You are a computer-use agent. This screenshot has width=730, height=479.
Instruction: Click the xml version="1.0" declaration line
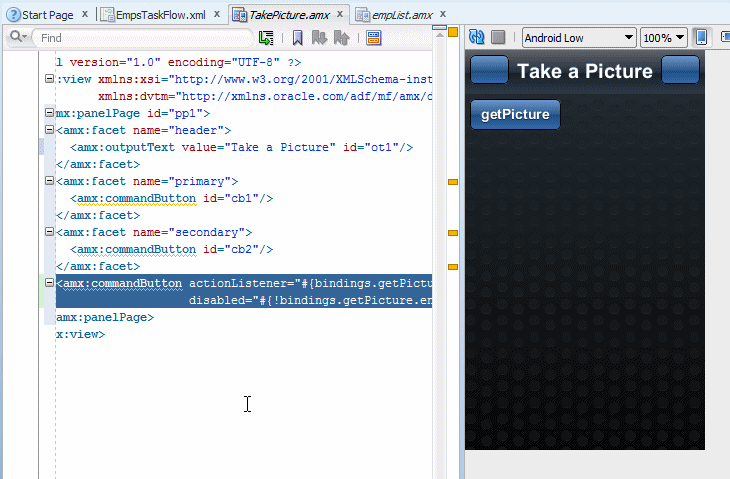pyautogui.click(x=178, y=62)
